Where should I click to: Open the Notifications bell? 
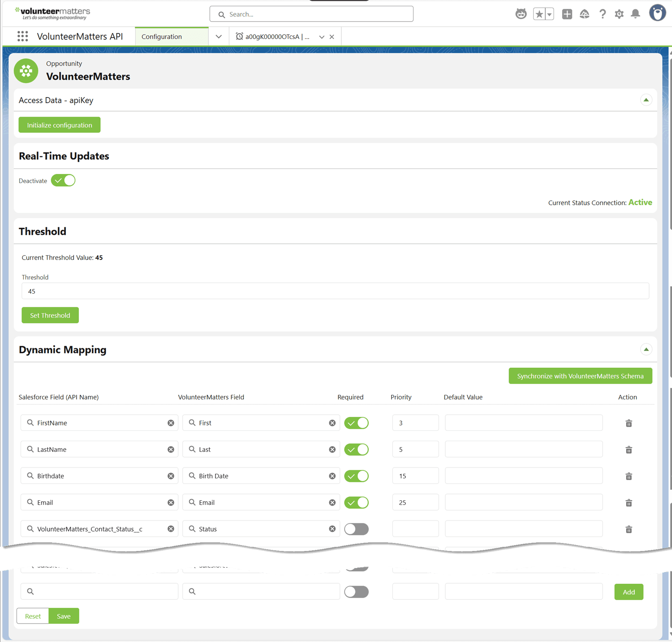coord(635,14)
